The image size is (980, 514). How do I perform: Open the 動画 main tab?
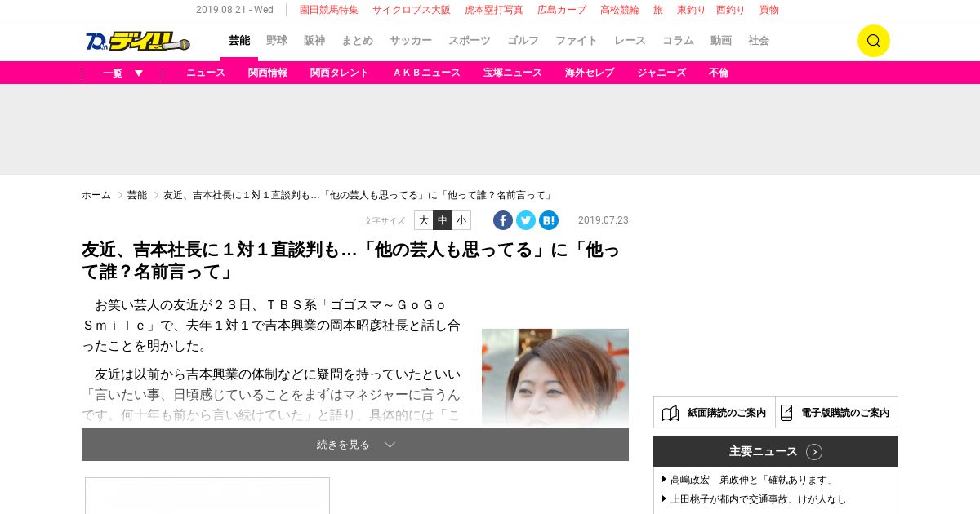721,41
